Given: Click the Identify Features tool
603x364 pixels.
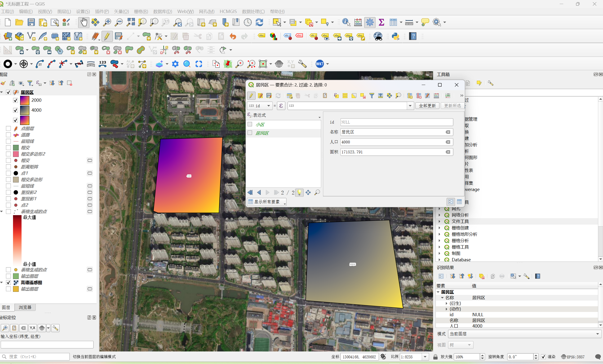Looking at the screenshot, I should pos(346,22).
